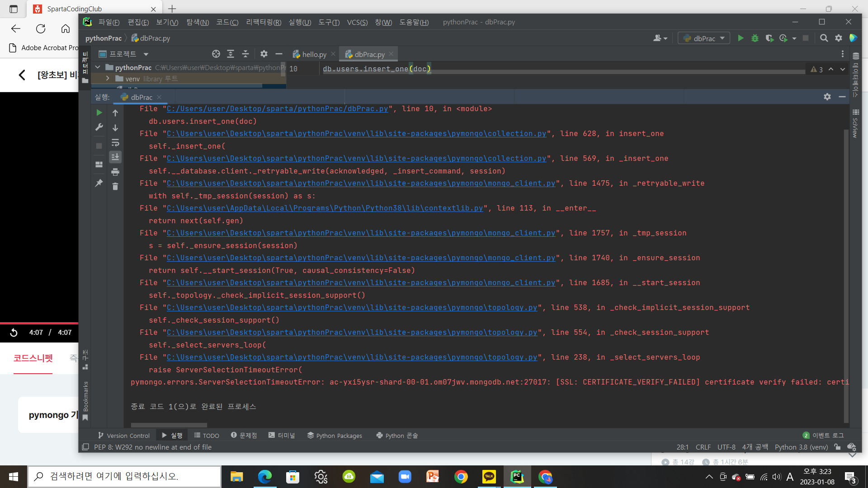Open dbPrac.py line 10 traceback link
868x488 pixels.
pyautogui.click(x=277, y=109)
